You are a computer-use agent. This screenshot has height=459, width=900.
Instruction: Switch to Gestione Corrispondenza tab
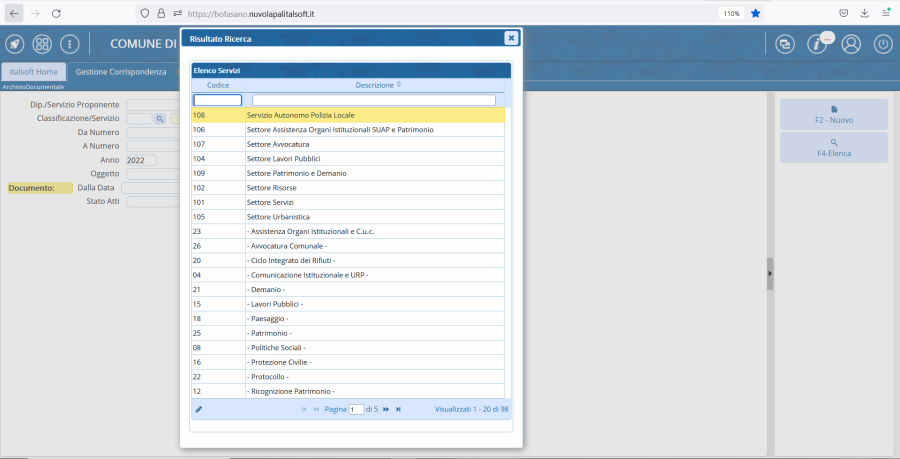click(x=121, y=72)
